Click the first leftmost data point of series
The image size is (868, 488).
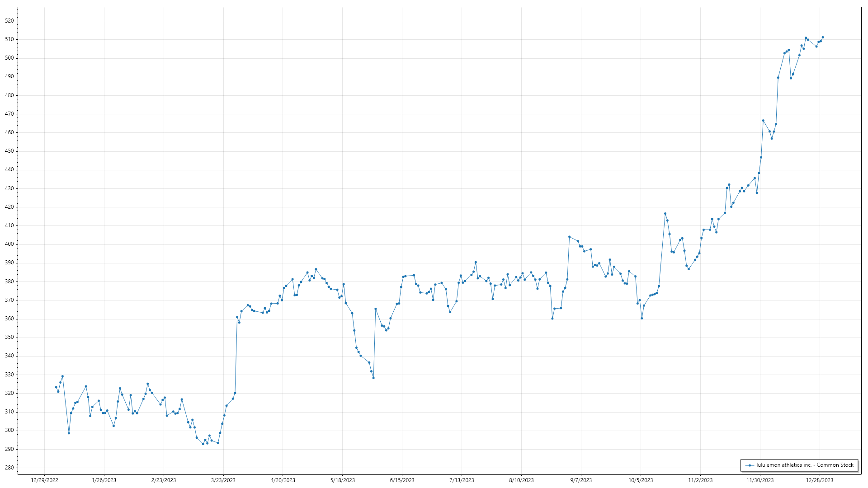pyautogui.click(x=56, y=387)
